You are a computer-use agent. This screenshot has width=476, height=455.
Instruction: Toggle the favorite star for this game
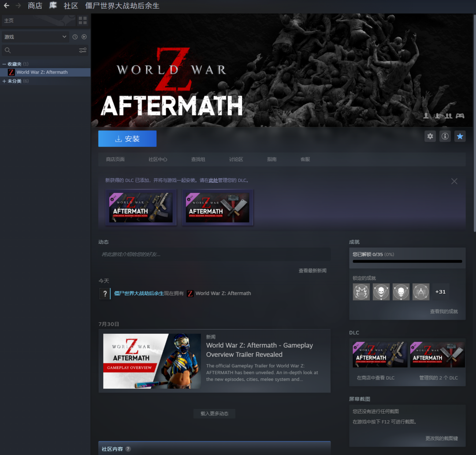[x=460, y=137]
